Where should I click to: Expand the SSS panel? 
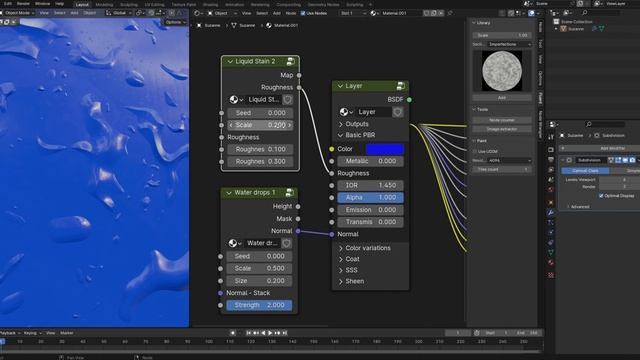click(348, 270)
